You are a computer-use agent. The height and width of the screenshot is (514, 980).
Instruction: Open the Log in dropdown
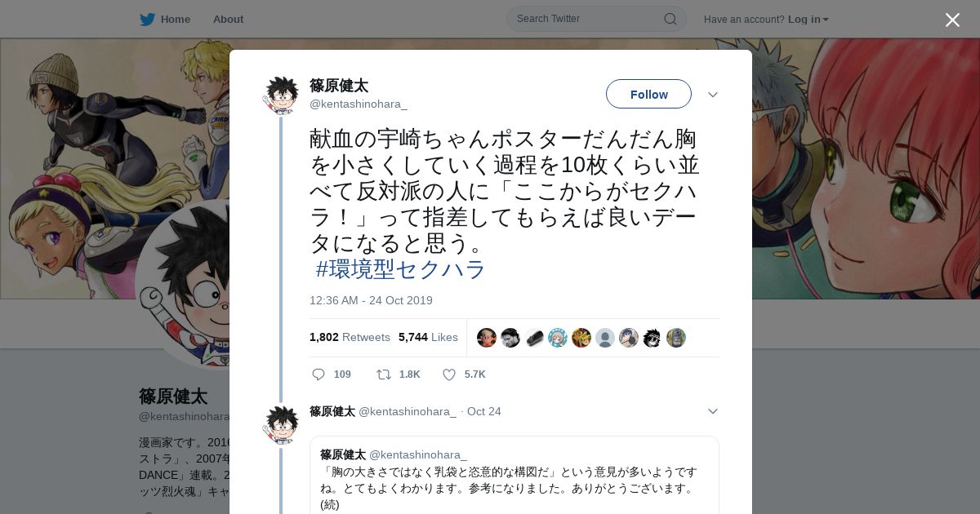pos(808,19)
